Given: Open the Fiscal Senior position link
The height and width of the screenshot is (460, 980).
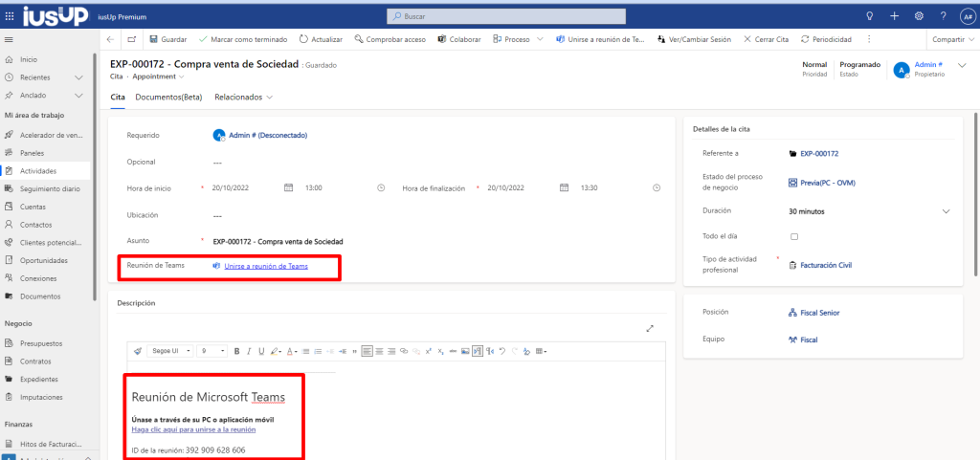Looking at the screenshot, I should click(x=820, y=313).
